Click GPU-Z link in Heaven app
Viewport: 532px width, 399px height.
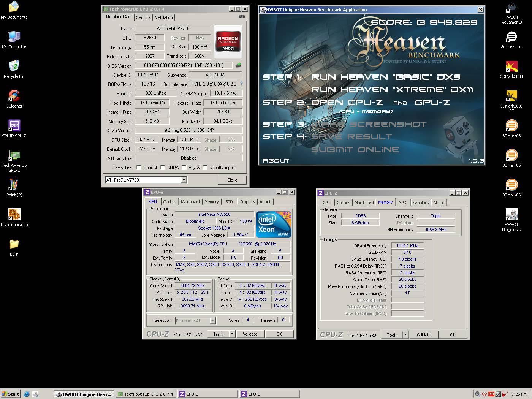coord(432,102)
